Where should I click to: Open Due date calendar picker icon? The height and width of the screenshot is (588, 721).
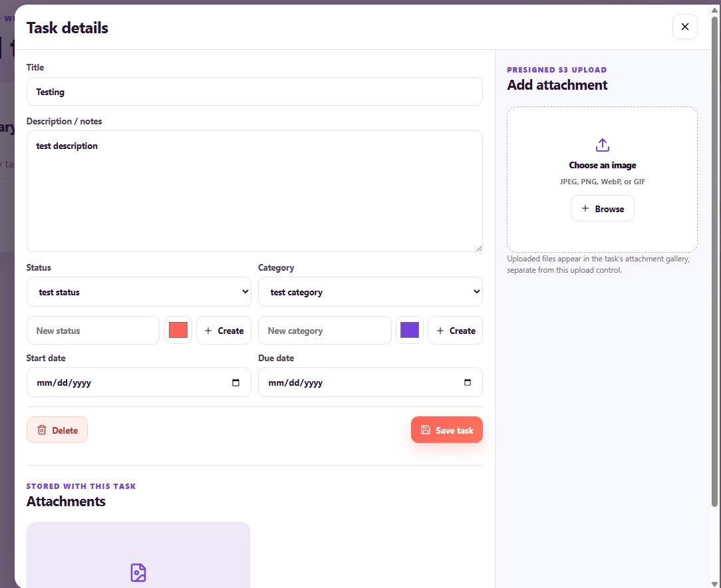[467, 382]
